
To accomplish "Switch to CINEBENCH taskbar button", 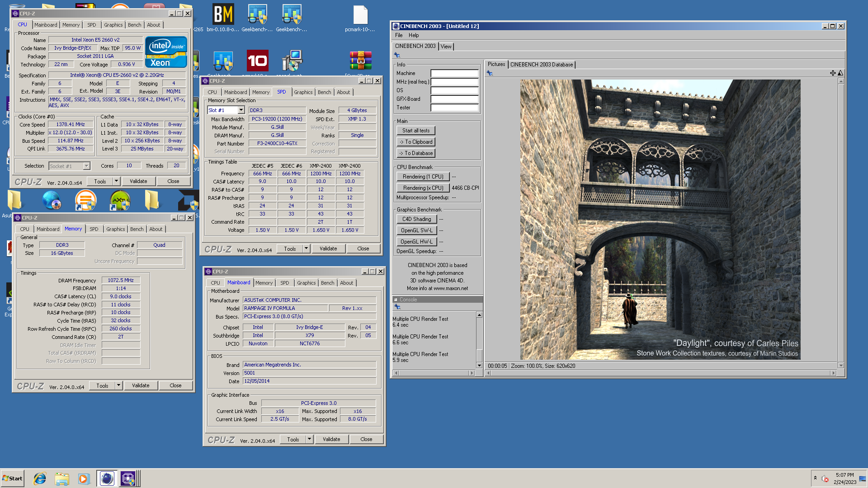I will pyautogui.click(x=107, y=478).
